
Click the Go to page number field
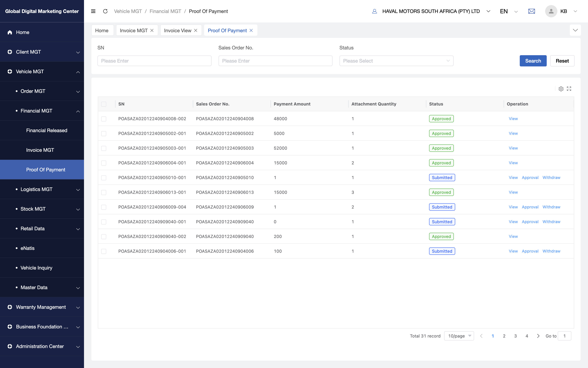tap(564, 336)
